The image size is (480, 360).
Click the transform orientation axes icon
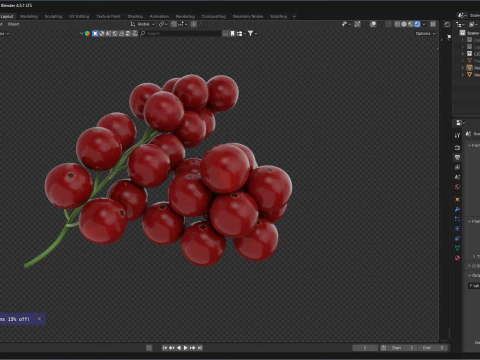[133, 24]
